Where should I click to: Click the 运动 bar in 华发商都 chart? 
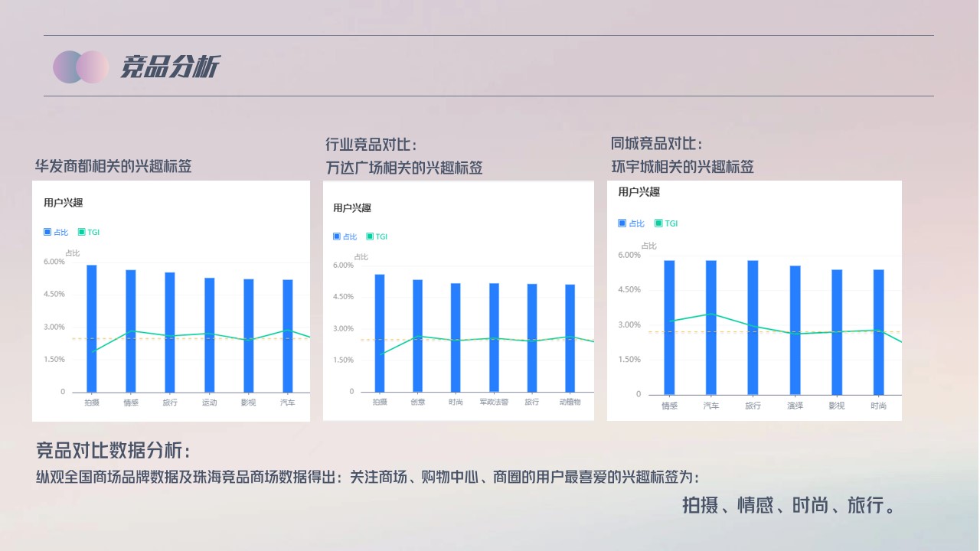(x=209, y=334)
